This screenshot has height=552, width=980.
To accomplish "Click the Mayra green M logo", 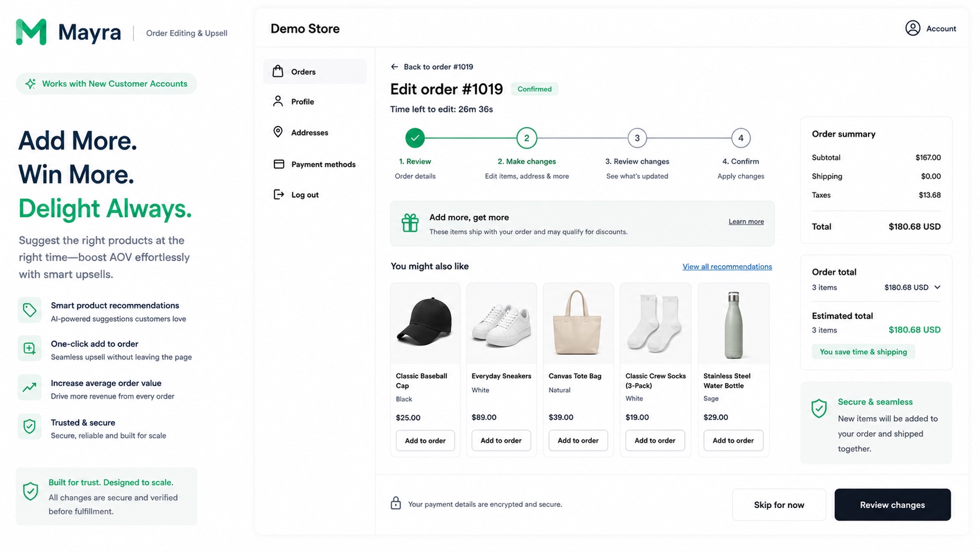I will click(x=31, y=32).
